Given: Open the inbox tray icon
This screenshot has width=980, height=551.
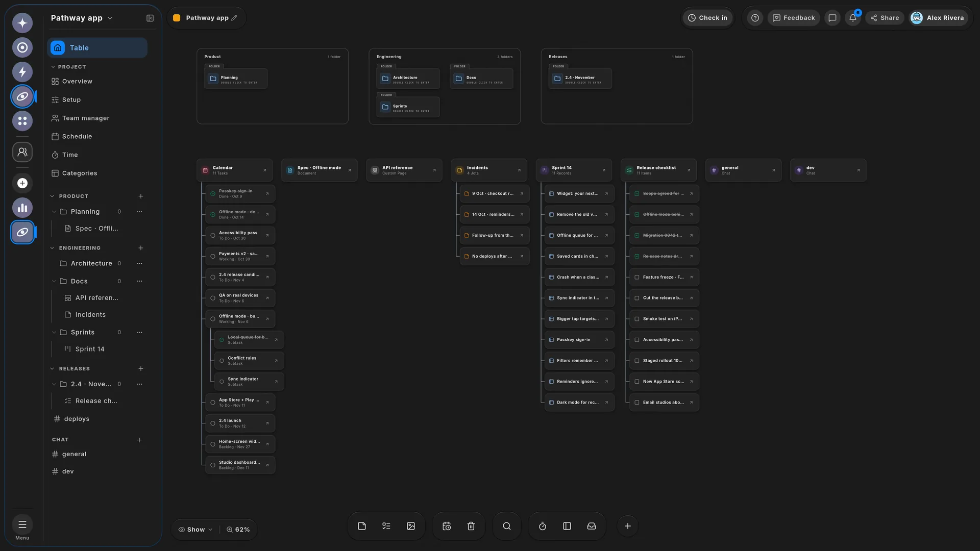Looking at the screenshot, I should (x=591, y=526).
